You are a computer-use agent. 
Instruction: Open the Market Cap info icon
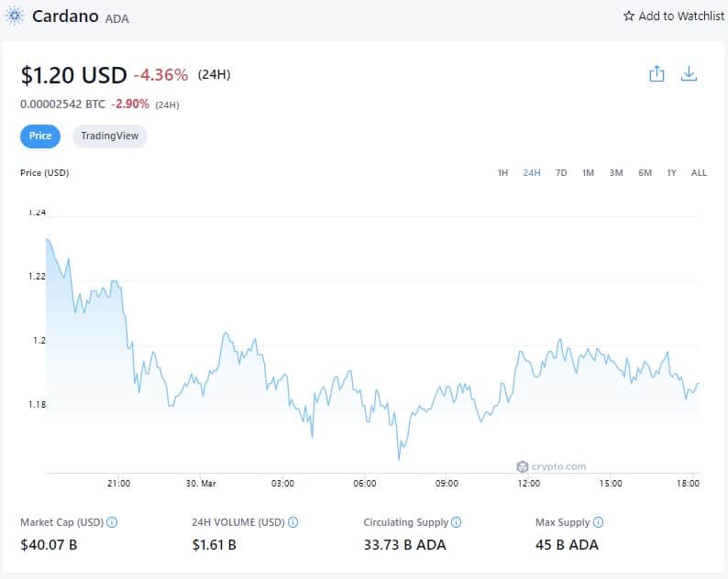point(112,522)
